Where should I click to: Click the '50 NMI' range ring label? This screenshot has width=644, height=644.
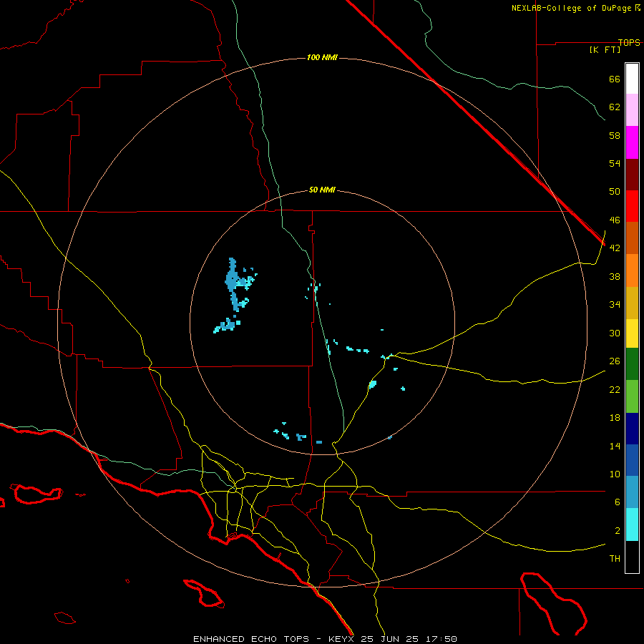(322, 190)
